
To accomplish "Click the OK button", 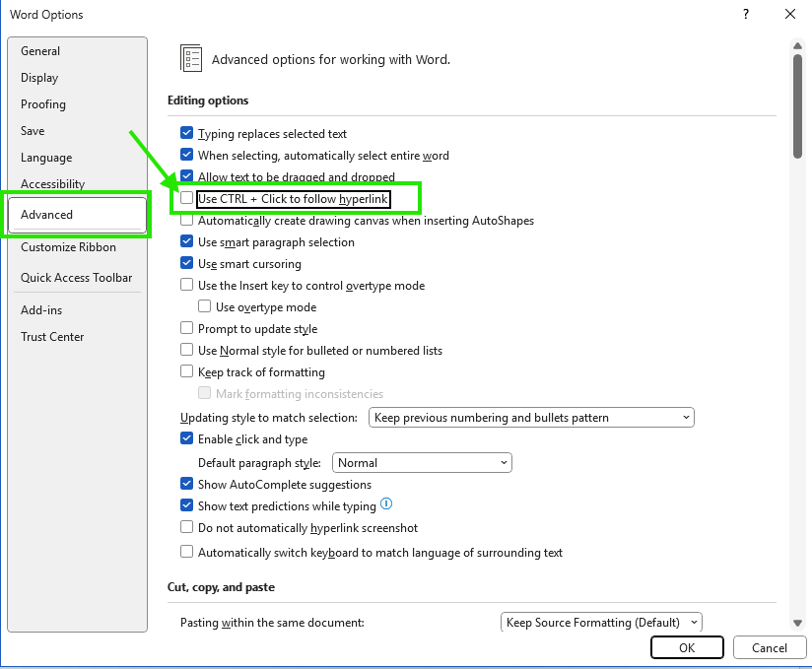I will tap(687, 647).
